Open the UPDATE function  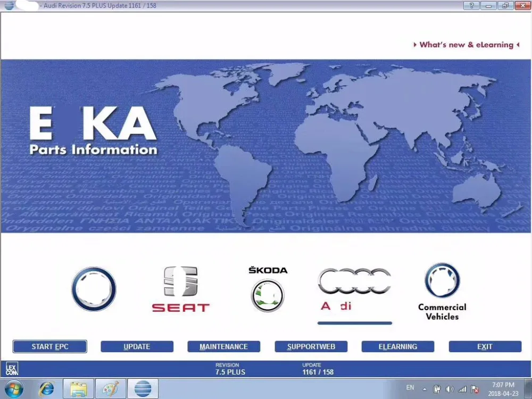[137, 346]
